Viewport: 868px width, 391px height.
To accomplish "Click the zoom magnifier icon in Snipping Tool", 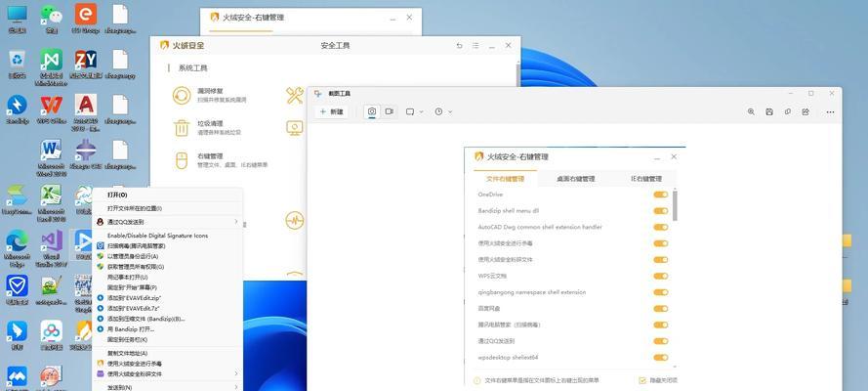I will pos(751,111).
